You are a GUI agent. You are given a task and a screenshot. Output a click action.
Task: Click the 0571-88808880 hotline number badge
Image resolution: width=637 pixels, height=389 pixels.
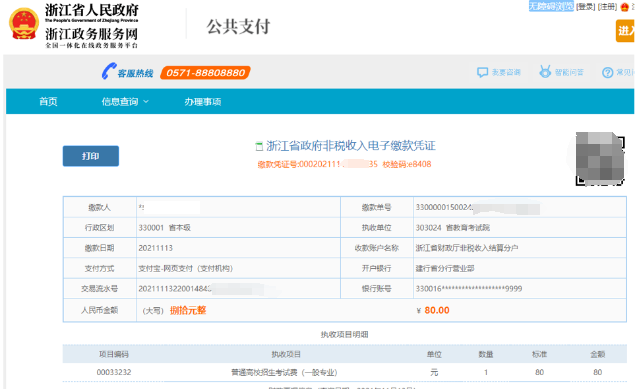(x=205, y=73)
